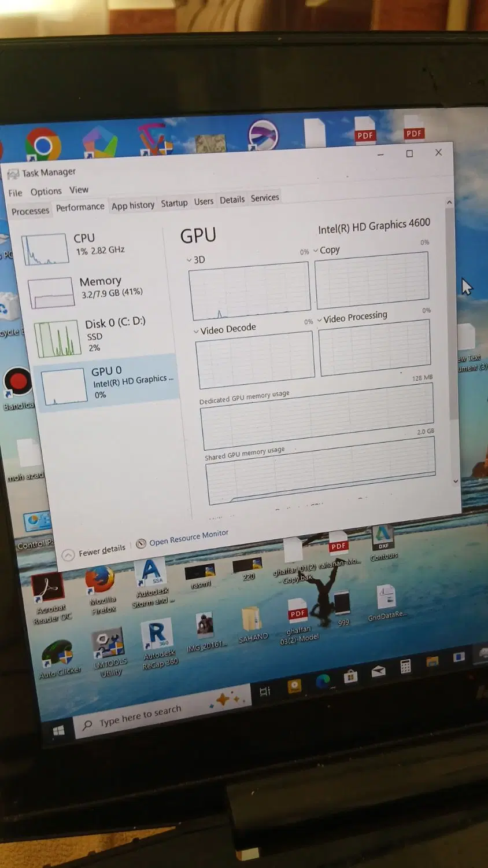
Task: Launch Auto Clicker desktop shortcut
Action: coord(58,660)
